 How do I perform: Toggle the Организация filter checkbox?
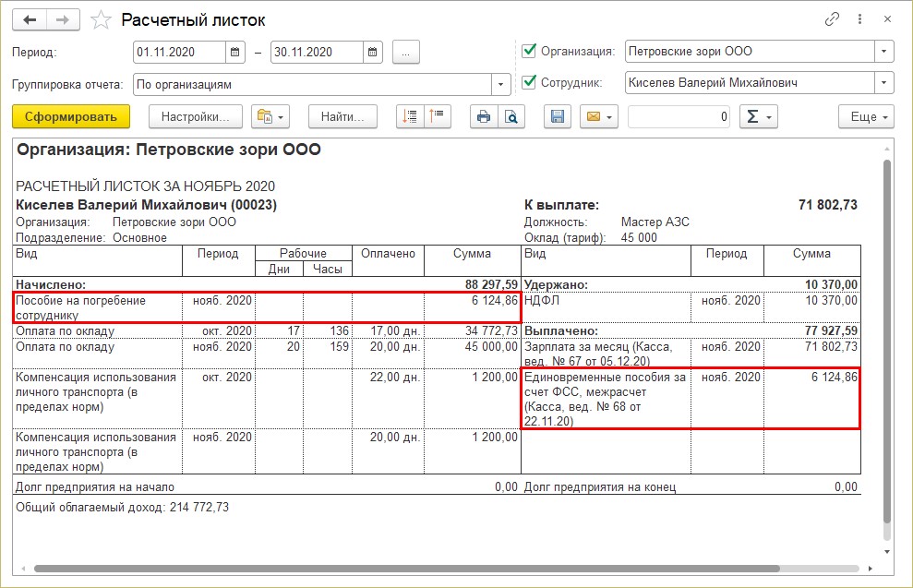point(529,51)
